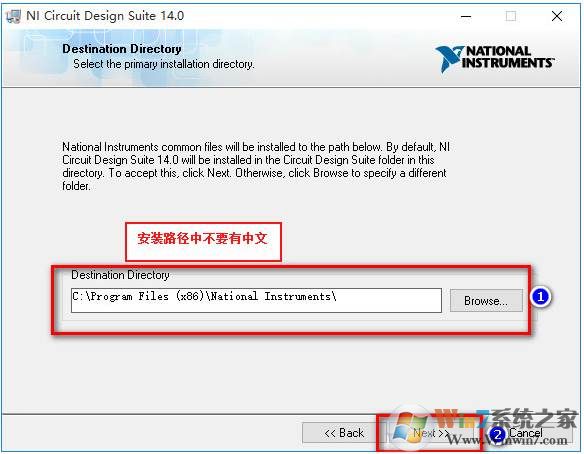Viewport: 584px width, 454px height.
Task: Click the maximize button in title bar
Action: point(511,16)
